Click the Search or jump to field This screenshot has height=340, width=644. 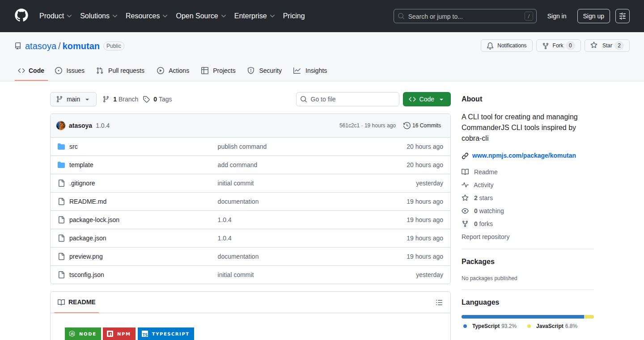coord(465,16)
